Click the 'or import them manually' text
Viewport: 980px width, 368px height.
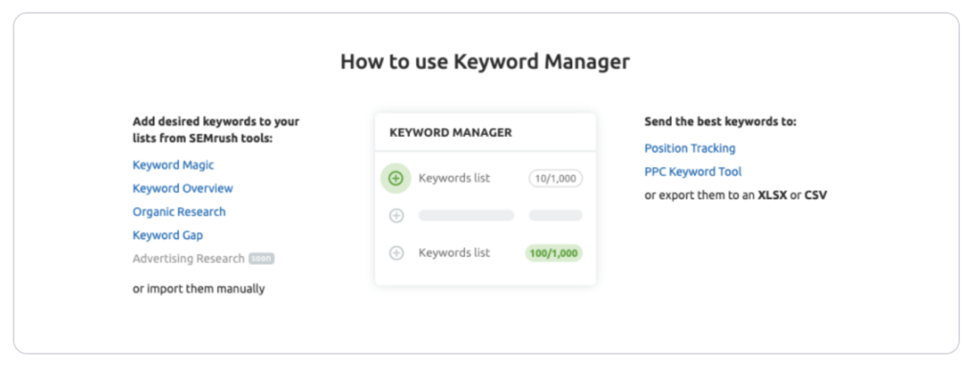pos(199,289)
